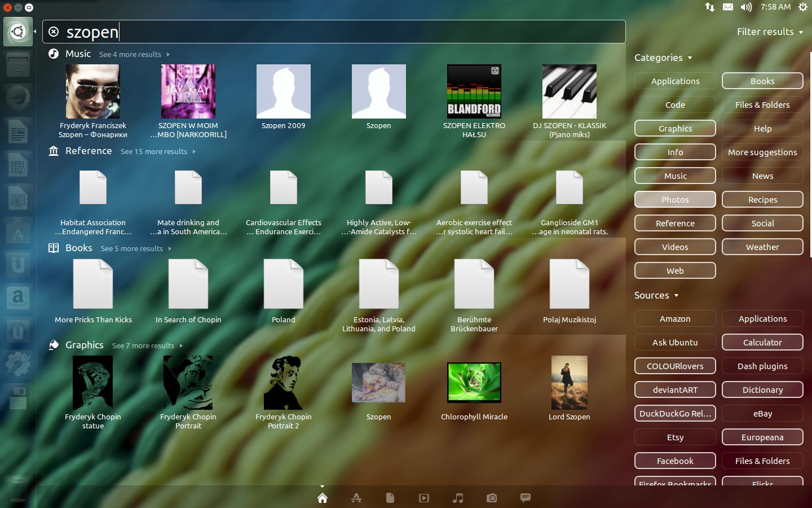Collapse the Sources section
The height and width of the screenshot is (508, 812).
656,295
